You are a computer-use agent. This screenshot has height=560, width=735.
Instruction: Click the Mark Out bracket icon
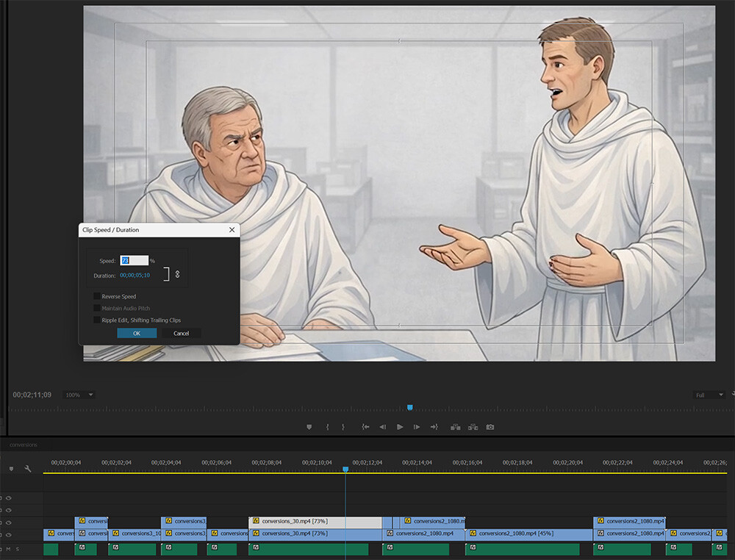point(343,427)
